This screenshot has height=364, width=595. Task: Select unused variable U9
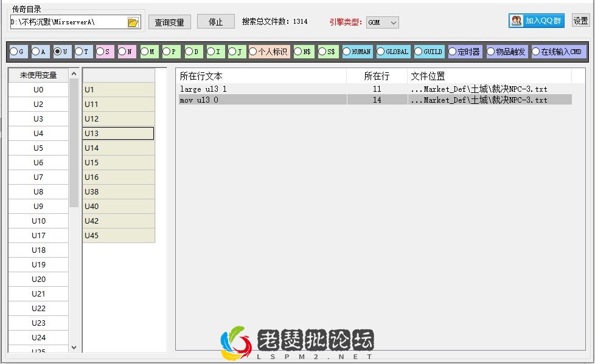[38, 207]
